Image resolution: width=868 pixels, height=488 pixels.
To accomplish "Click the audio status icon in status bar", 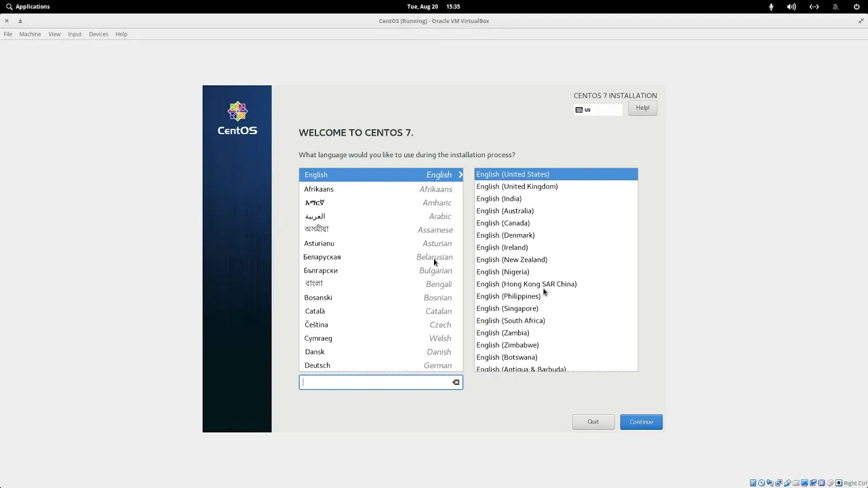I will point(770,483).
